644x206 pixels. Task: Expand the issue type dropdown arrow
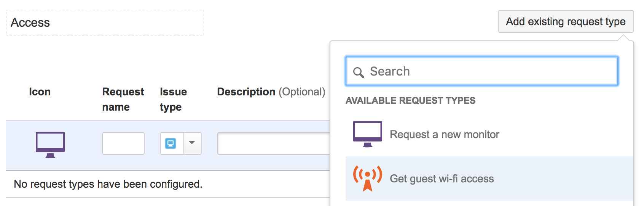pos(192,143)
